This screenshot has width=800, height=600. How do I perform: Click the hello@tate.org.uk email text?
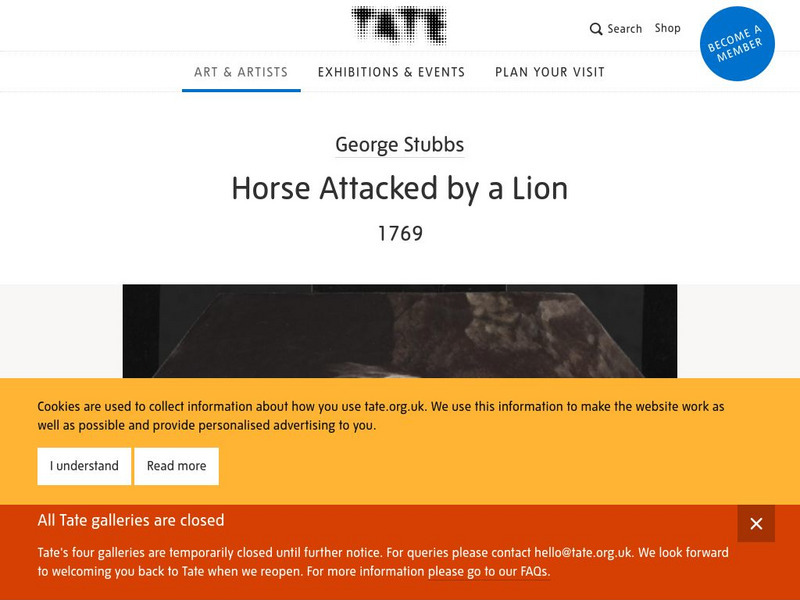coord(583,553)
